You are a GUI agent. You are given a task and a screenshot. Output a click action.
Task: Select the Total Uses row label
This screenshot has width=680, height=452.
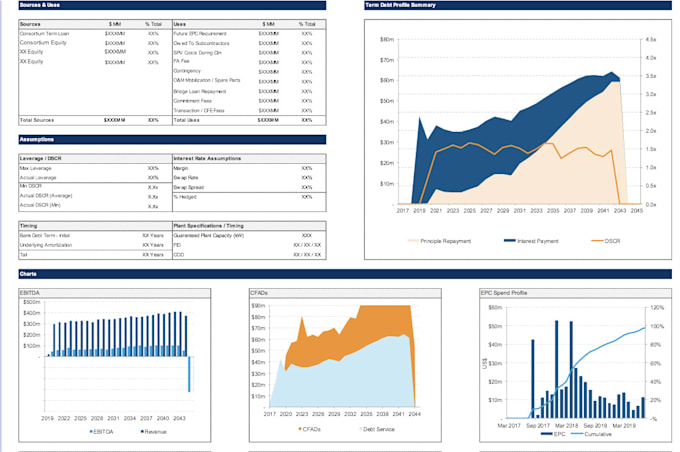coord(186,120)
